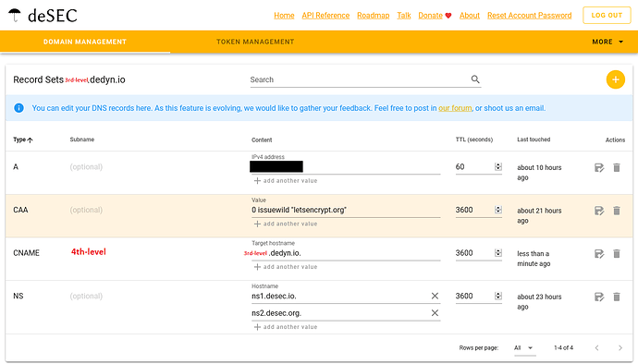
Task: Adjust TTL stepper for CNAME record
Action: pos(498,253)
